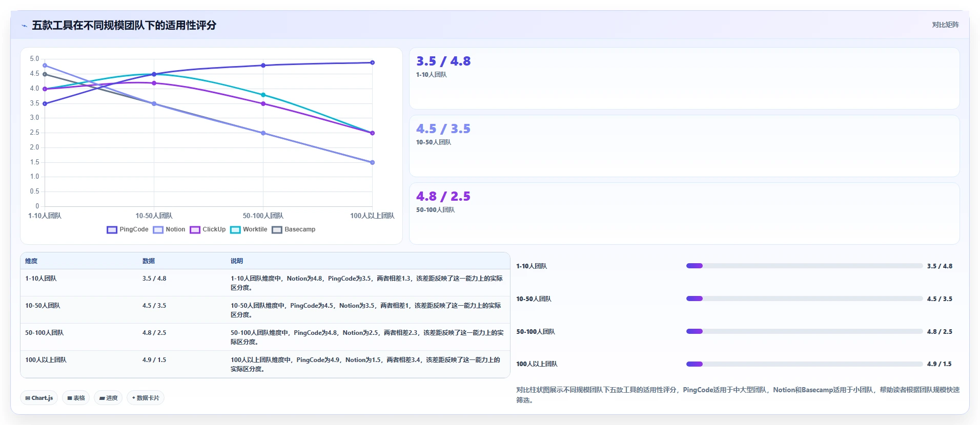Viewport: 980px width, 425px height.
Task: Click the ClickUp data point at 3.5 for 50-100人团队
Action: click(x=263, y=104)
